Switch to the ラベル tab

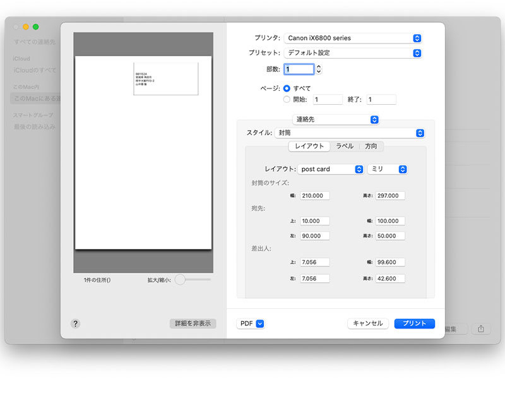coord(345,146)
